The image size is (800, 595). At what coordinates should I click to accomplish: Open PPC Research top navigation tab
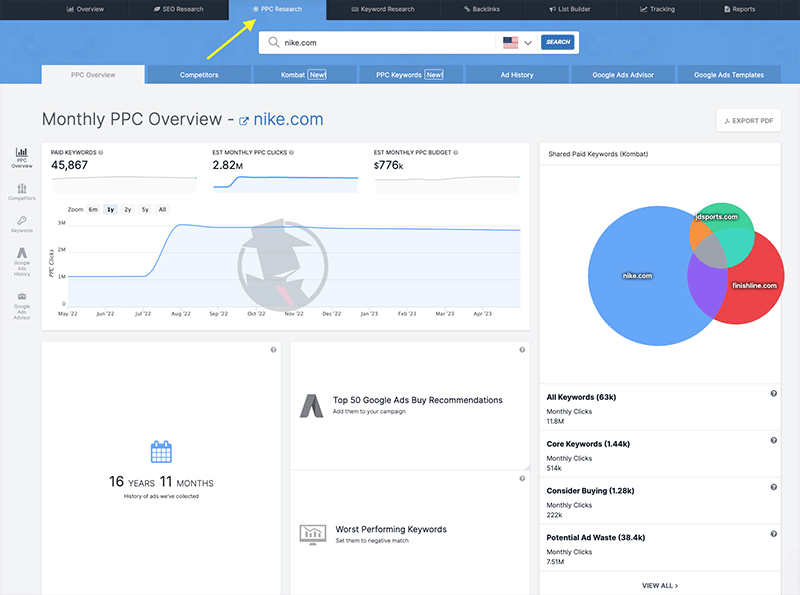pos(277,9)
